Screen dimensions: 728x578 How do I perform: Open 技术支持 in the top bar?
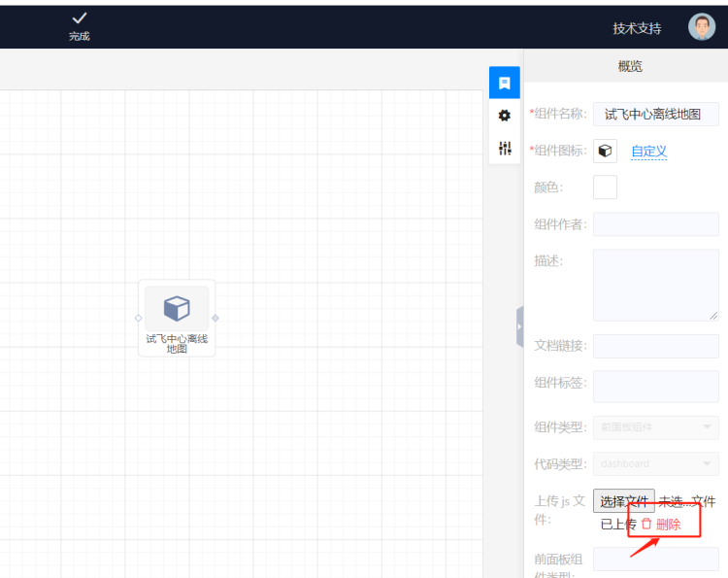point(637,28)
